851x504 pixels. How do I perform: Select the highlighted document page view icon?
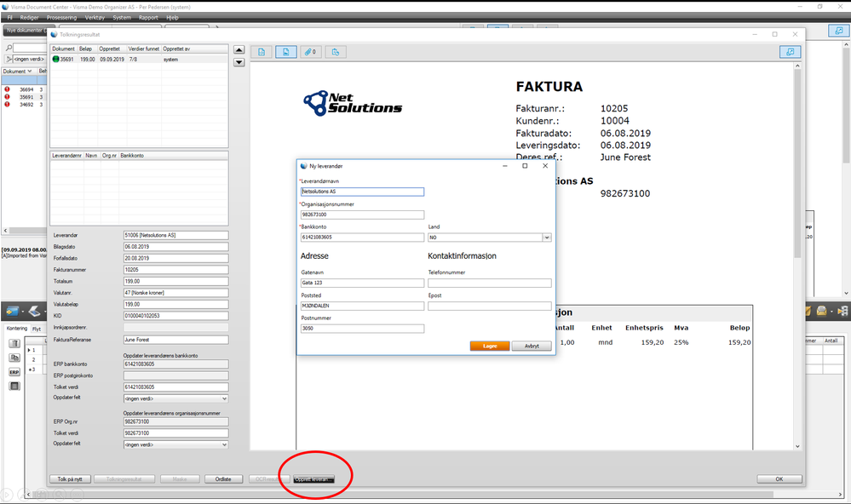285,52
